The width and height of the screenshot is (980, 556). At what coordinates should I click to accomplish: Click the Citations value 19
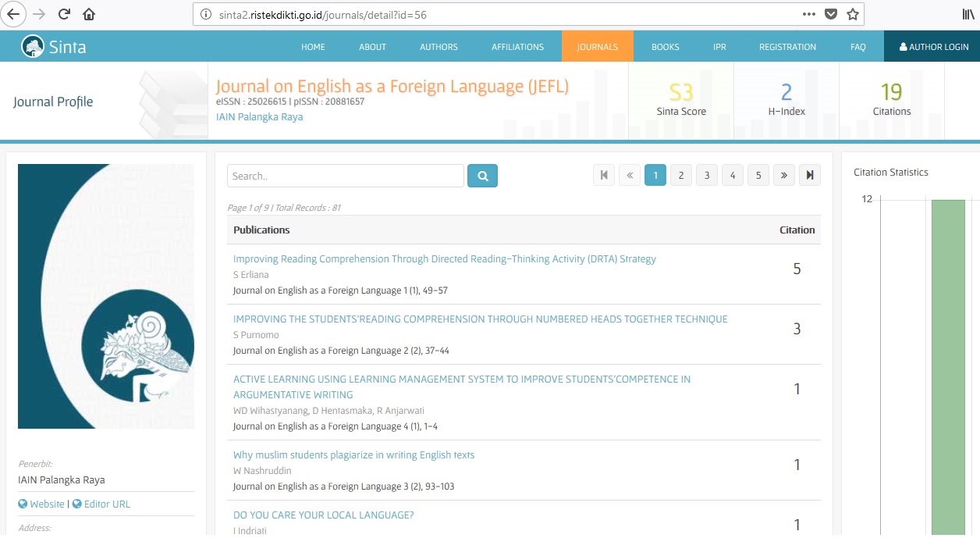tap(892, 92)
